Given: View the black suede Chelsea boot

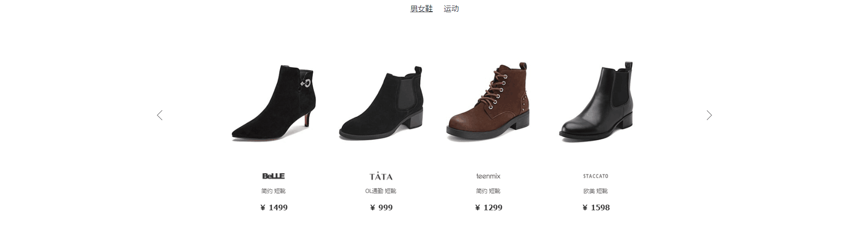Looking at the screenshot, I should point(381,103).
